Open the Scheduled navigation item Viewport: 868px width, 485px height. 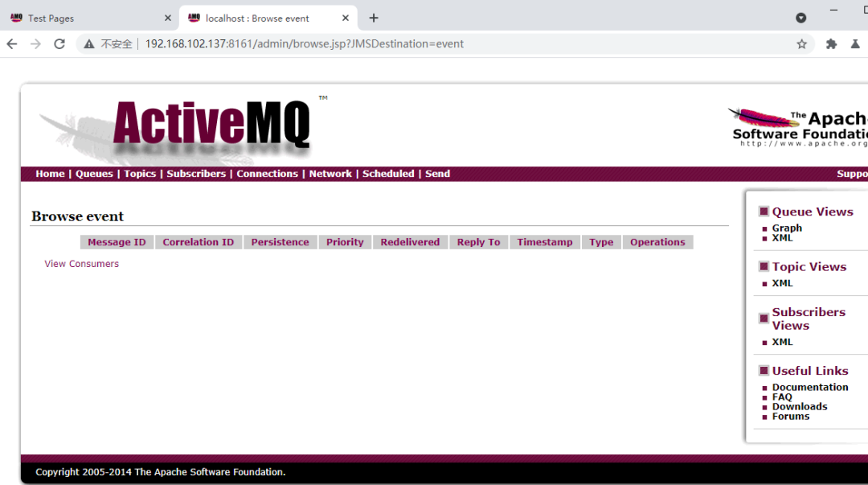pyautogui.click(x=388, y=174)
